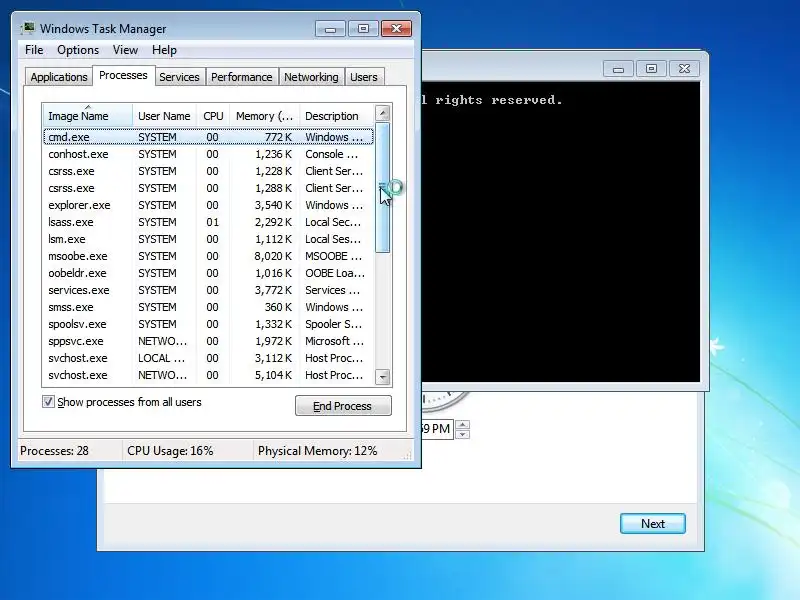Minimize the Windows Task Manager window
This screenshot has width=800, height=600.
[331, 29]
